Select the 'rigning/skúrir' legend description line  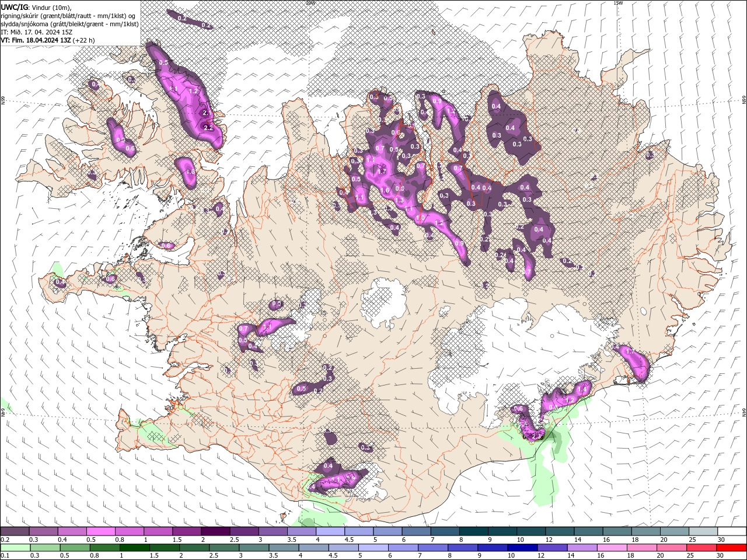tap(69, 16)
